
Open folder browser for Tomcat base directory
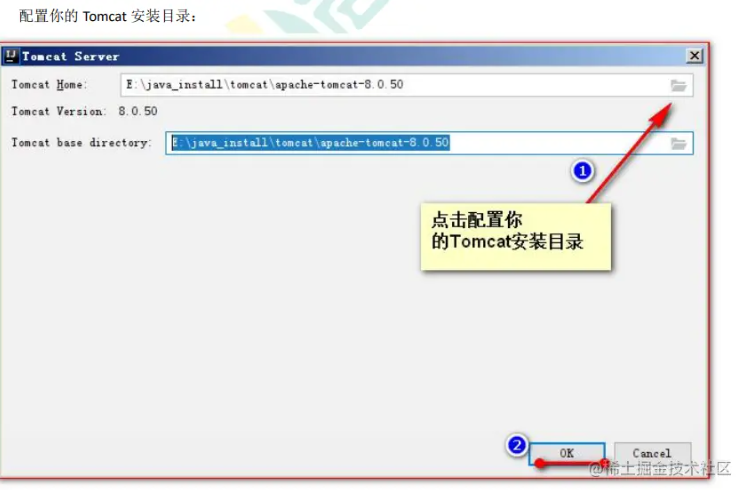click(678, 143)
